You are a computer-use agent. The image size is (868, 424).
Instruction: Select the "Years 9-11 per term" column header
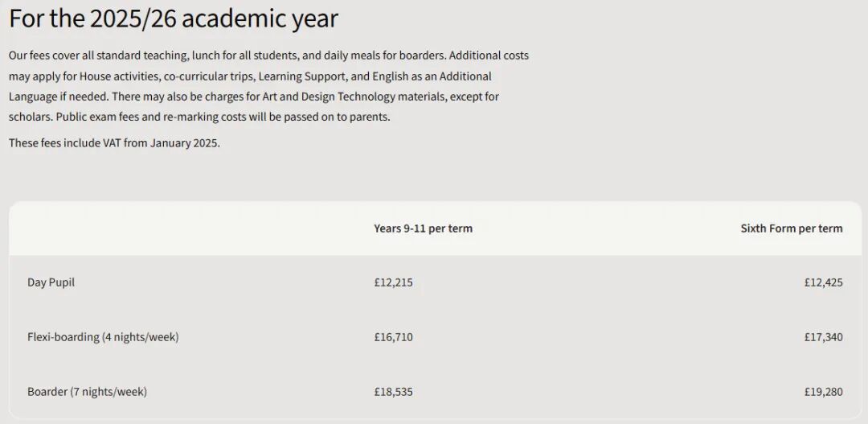(423, 228)
